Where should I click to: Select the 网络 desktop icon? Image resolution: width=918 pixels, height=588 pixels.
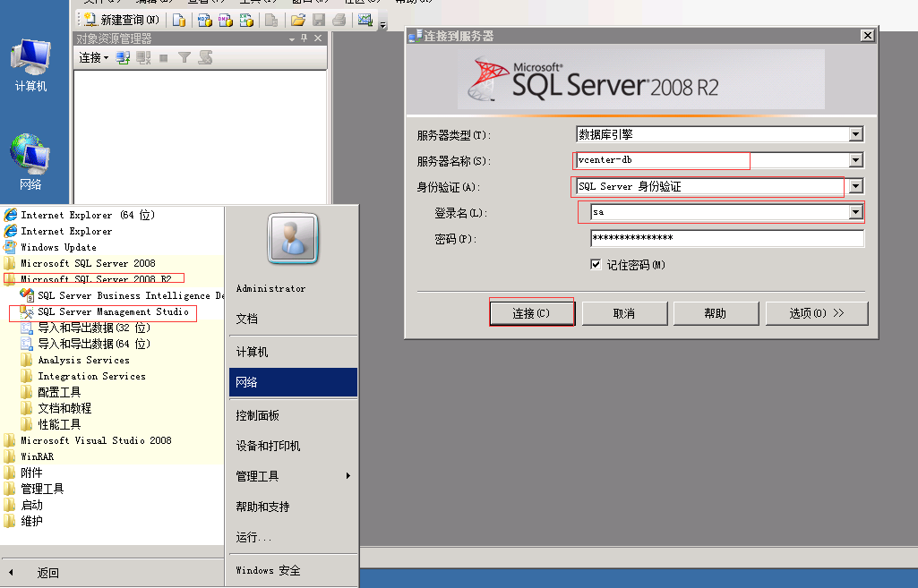click(30, 161)
